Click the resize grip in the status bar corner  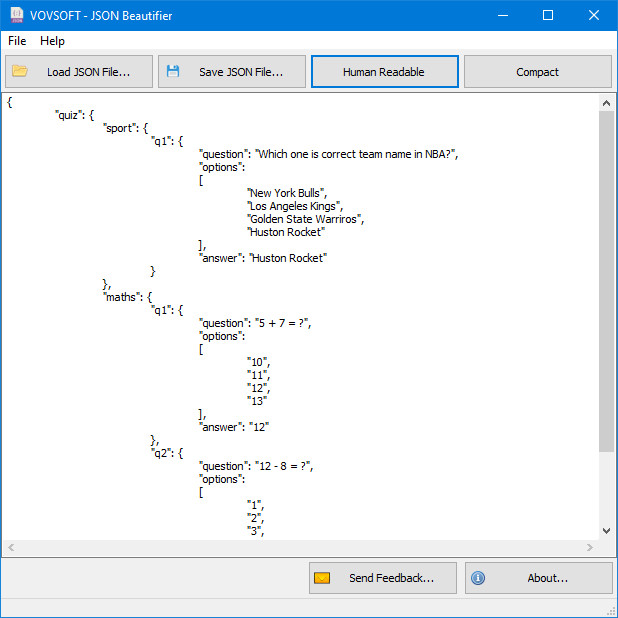pos(612,612)
